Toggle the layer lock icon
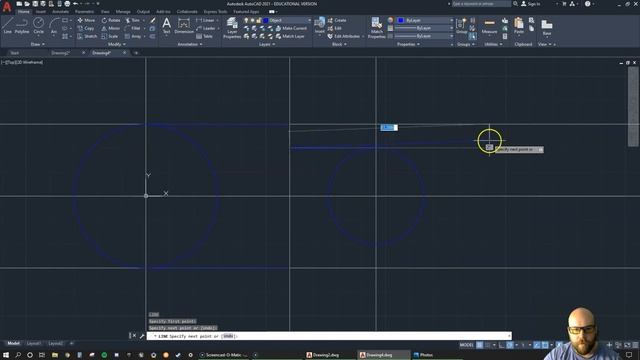 258,20
